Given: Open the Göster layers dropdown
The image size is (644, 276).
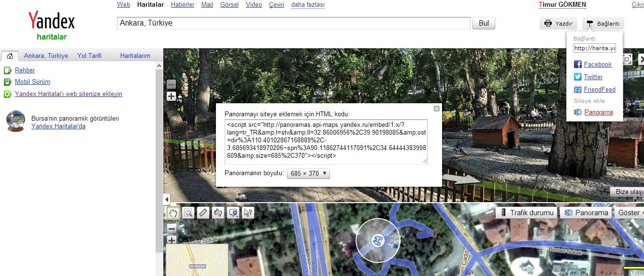Looking at the screenshot, I should (629, 213).
